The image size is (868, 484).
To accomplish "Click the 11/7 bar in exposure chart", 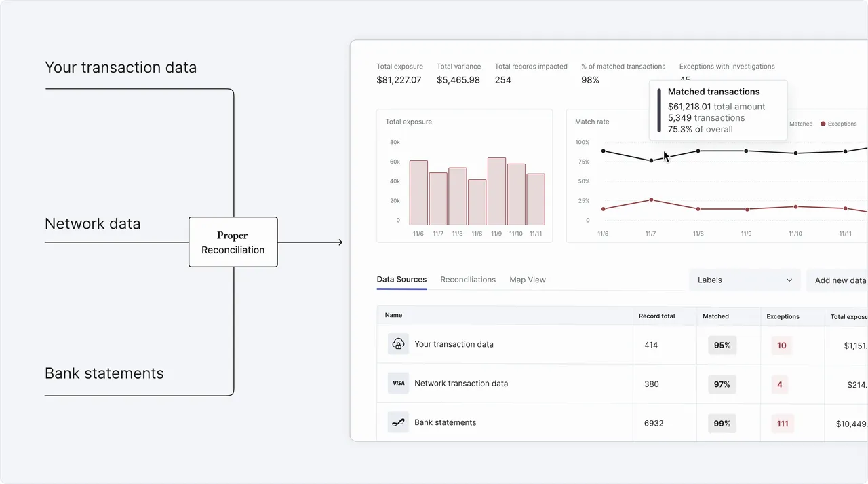I will 438,199.
